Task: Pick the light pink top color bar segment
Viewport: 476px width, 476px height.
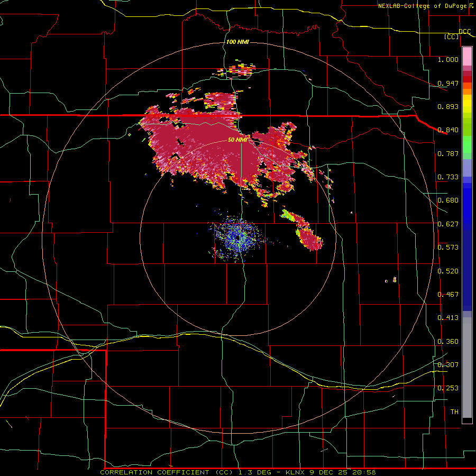Action: click(467, 57)
